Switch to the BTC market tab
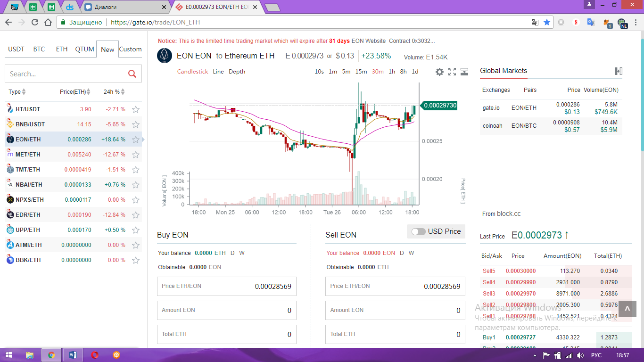Screen dimensions: 644x362 tap(39, 49)
